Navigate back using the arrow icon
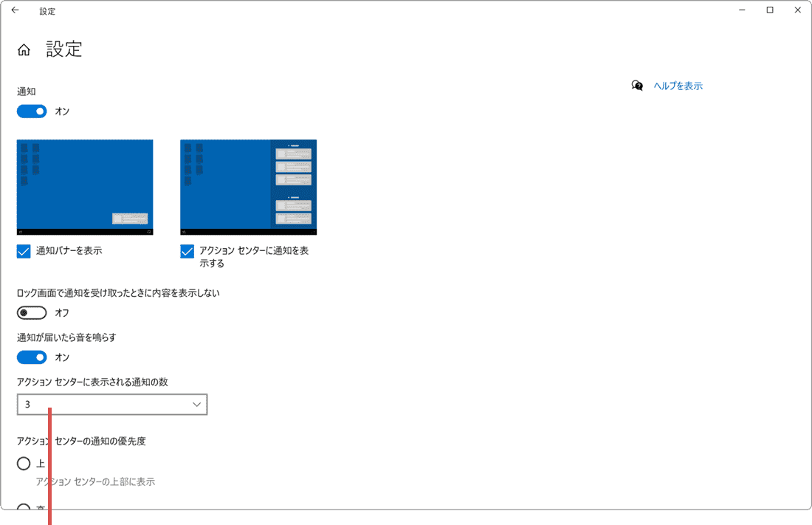812x525 pixels. [15, 10]
